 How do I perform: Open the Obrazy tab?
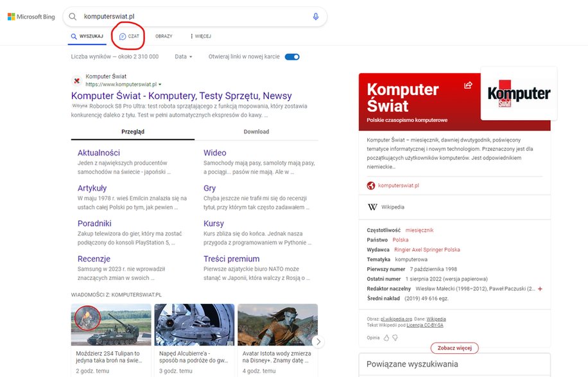pos(164,37)
